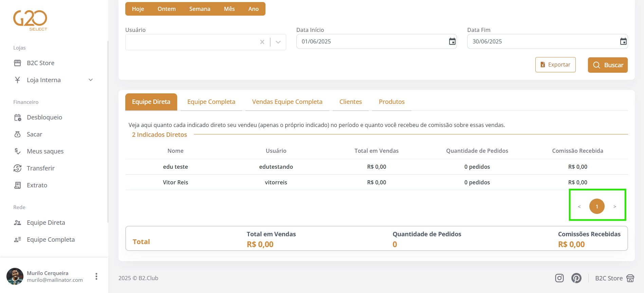Expand the Loja Interna submenu chevron
The height and width of the screenshot is (293, 644).
click(91, 80)
